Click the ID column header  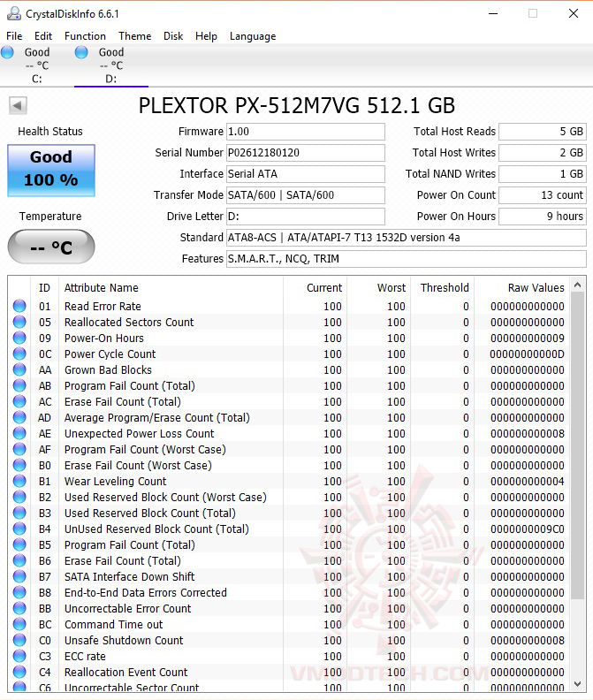coord(44,287)
